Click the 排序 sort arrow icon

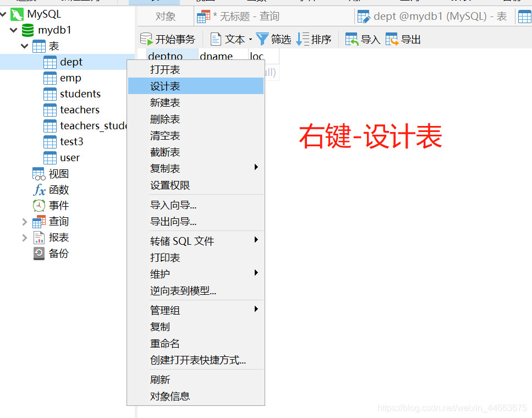[x=303, y=39]
